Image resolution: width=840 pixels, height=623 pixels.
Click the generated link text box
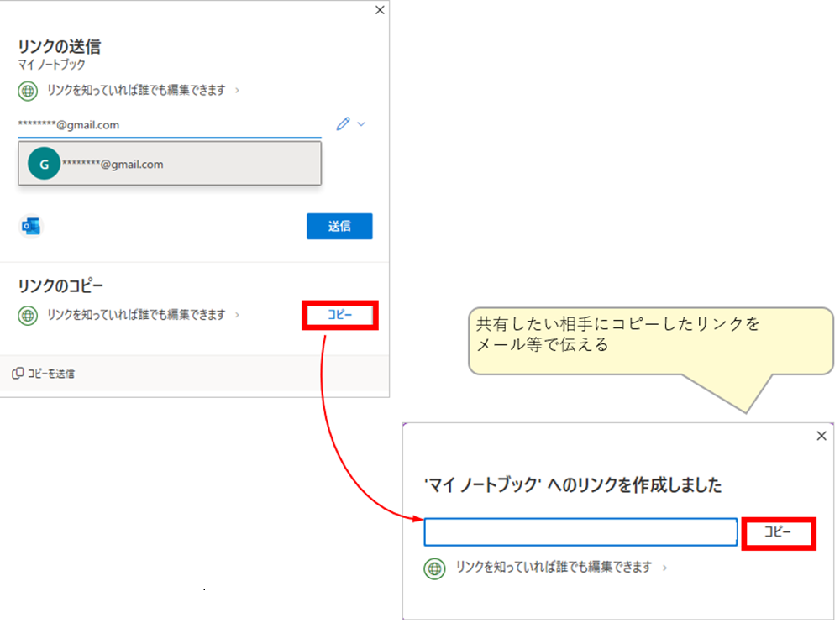[580, 532]
